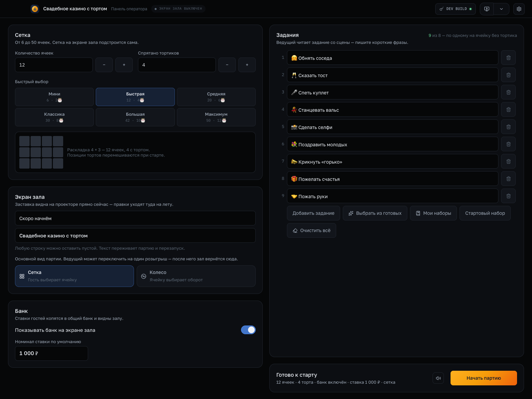Select the "Сетка" party view option
This screenshot has height=399, width=532.
[74, 276]
